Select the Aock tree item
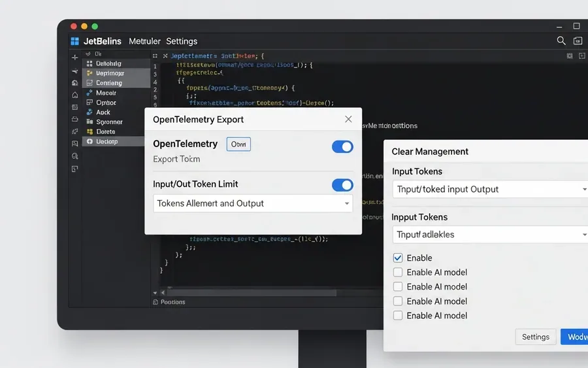This screenshot has width=588, height=368. pos(114,112)
